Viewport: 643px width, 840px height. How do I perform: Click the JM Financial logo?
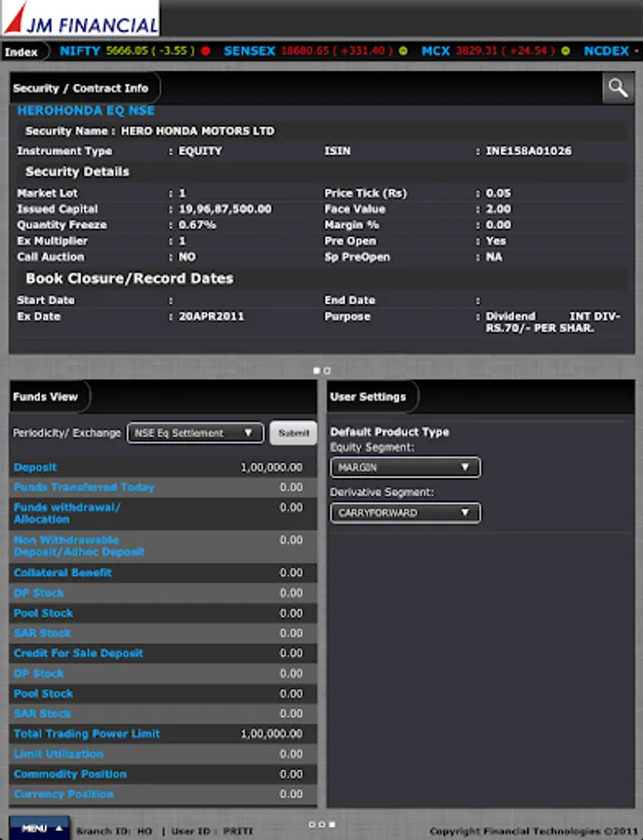point(80,19)
